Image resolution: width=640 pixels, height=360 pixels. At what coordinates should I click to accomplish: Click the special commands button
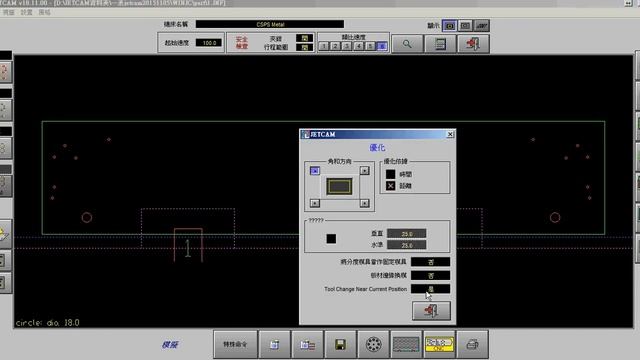coord(236,344)
